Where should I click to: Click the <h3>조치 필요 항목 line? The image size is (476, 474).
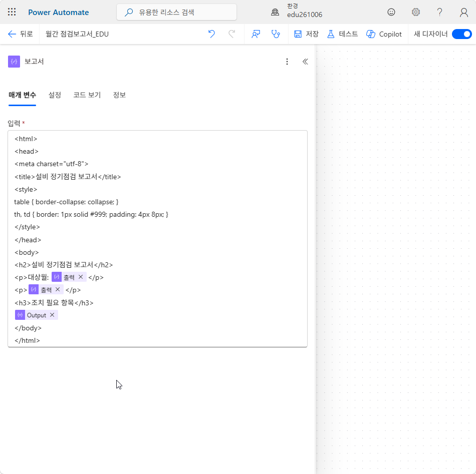(x=54, y=303)
